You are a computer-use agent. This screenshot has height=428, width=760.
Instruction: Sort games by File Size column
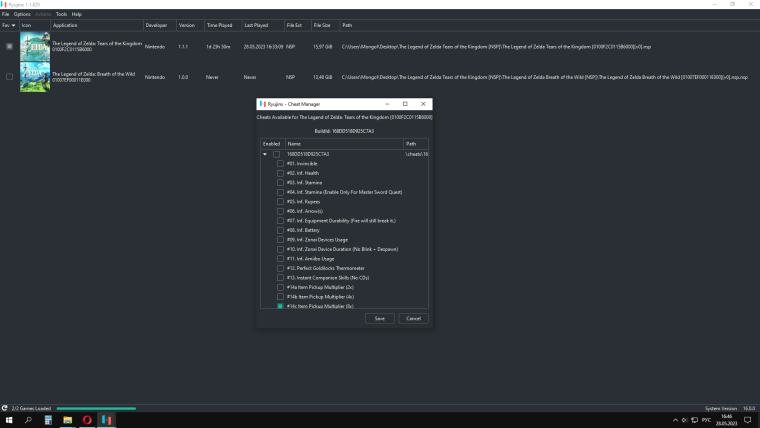[x=326, y=25]
